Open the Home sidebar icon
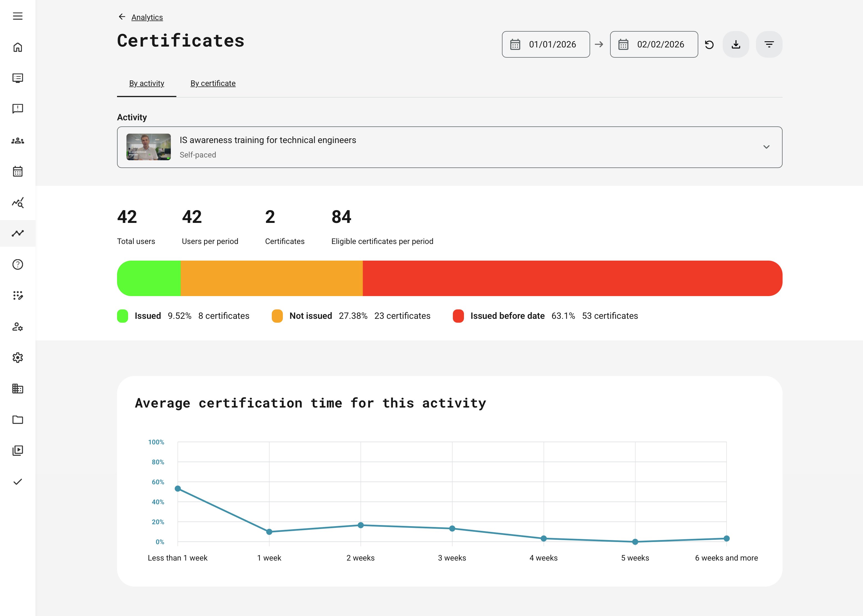Viewport: 863px width, 616px height. coord(17,47)
